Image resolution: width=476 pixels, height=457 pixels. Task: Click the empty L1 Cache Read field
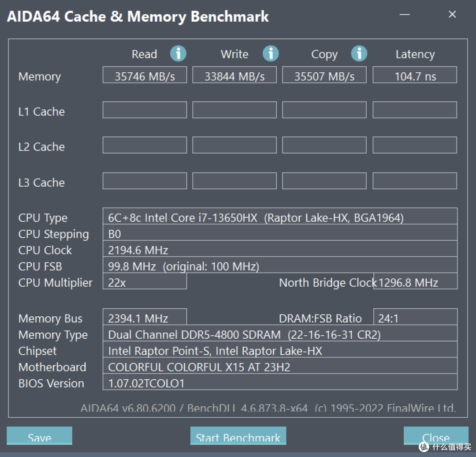pos(145,110)
